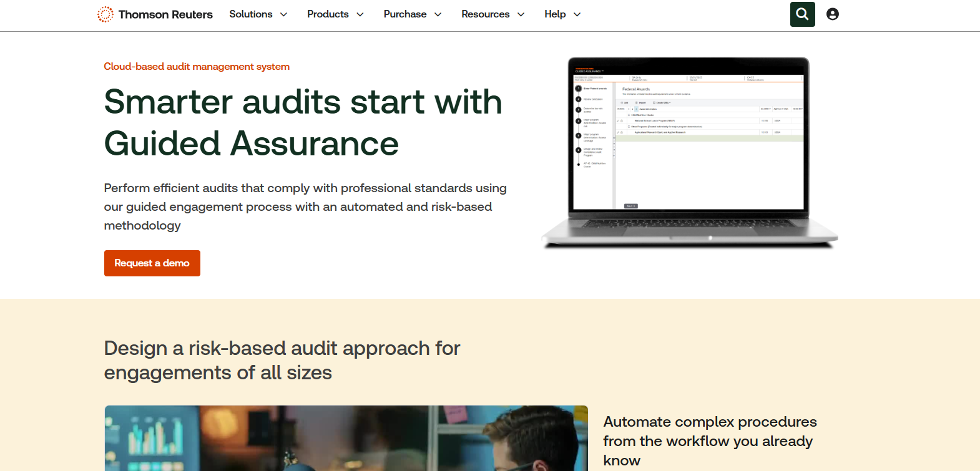
Task: Click 'Automate complex procedures' heading
Action: tap(710, 441)
